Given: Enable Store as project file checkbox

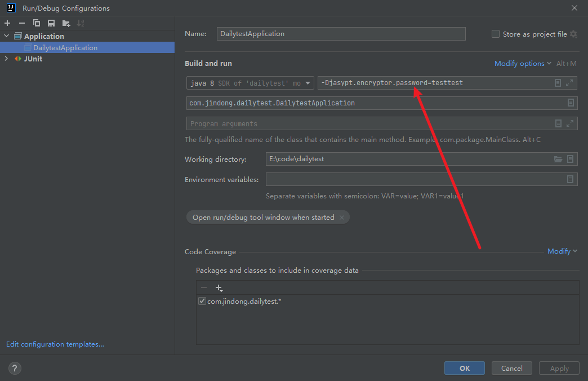Looking at the screenshot, I should (496, 34).
